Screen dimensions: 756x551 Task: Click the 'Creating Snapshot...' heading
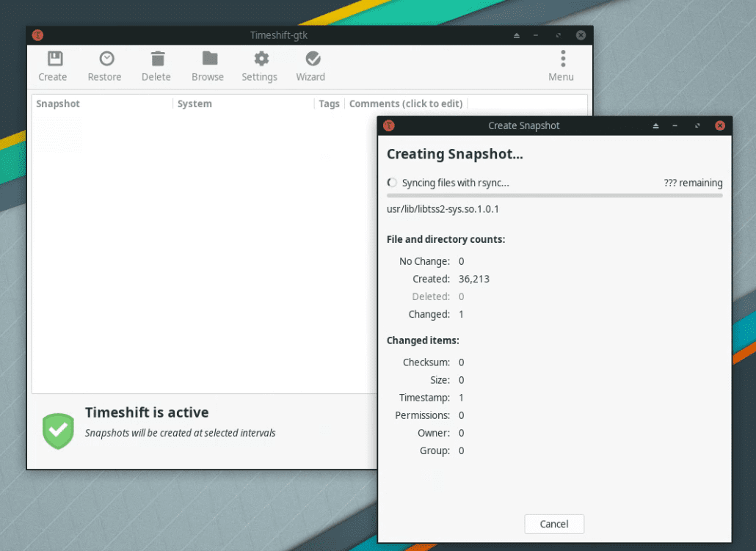[454, 154]
